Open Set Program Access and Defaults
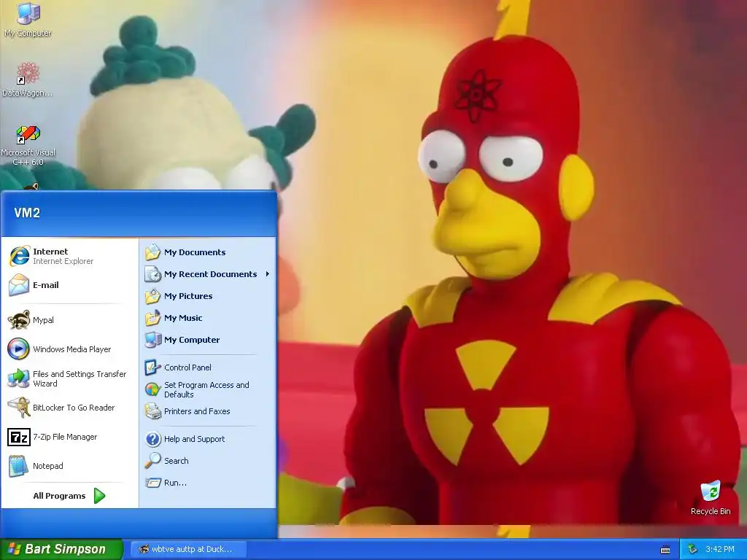The image size is (747, 560). pos(208,389)
